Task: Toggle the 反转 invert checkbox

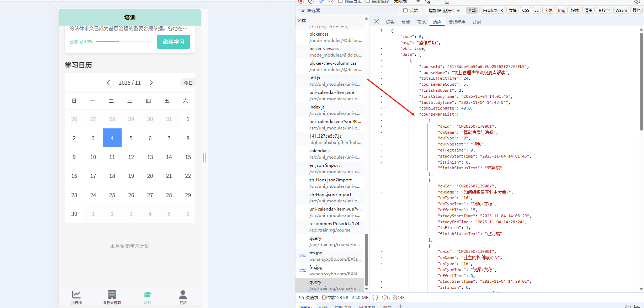Action: point(405,11)
